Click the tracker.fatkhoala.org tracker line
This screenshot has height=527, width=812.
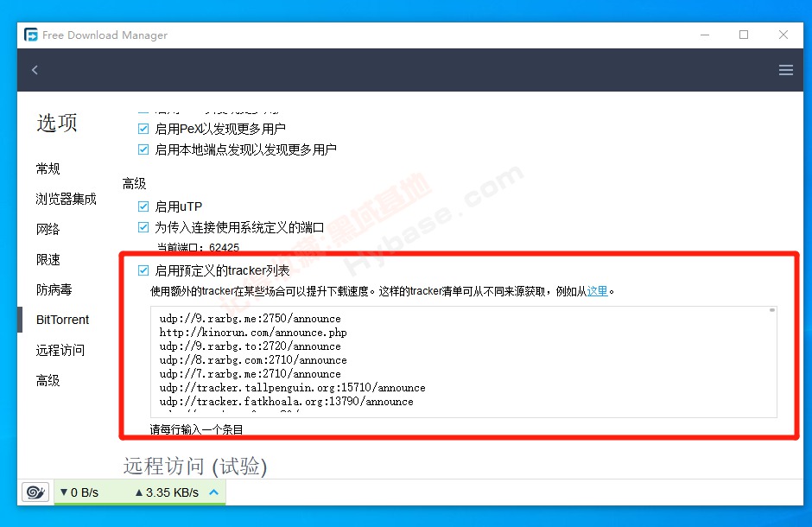click(x=287, y=401)
